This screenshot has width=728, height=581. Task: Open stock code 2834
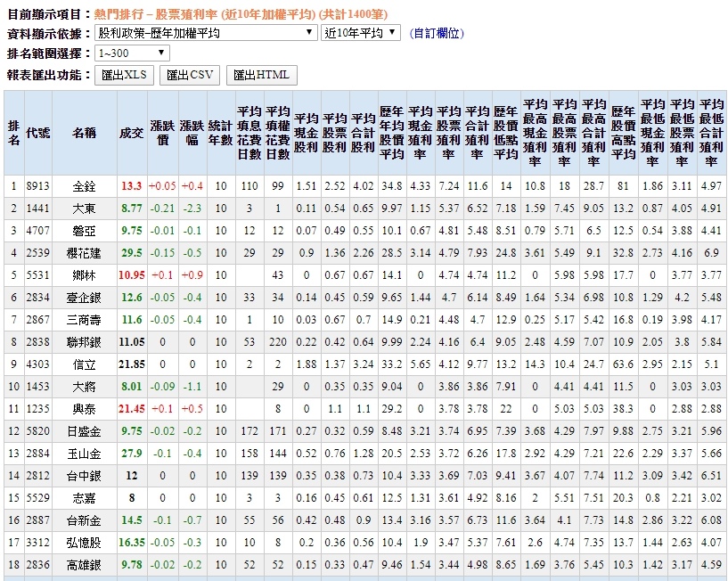click(x=38, y=298)
